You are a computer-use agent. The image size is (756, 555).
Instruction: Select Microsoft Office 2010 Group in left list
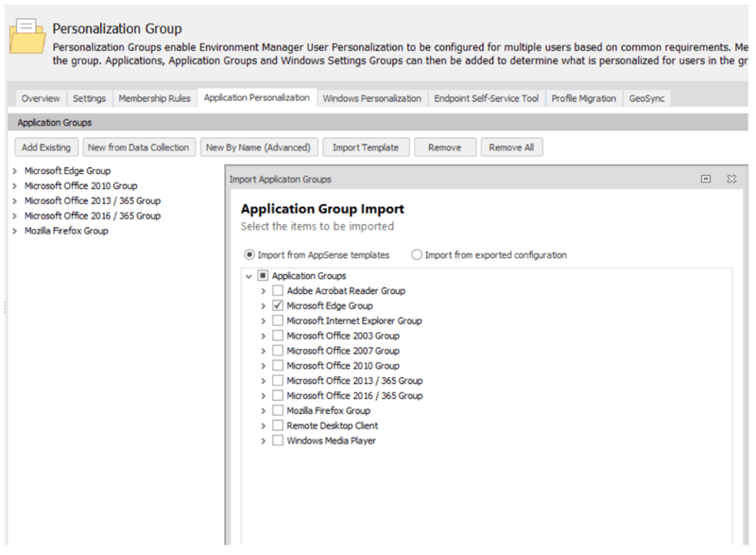tap(81, 185)
